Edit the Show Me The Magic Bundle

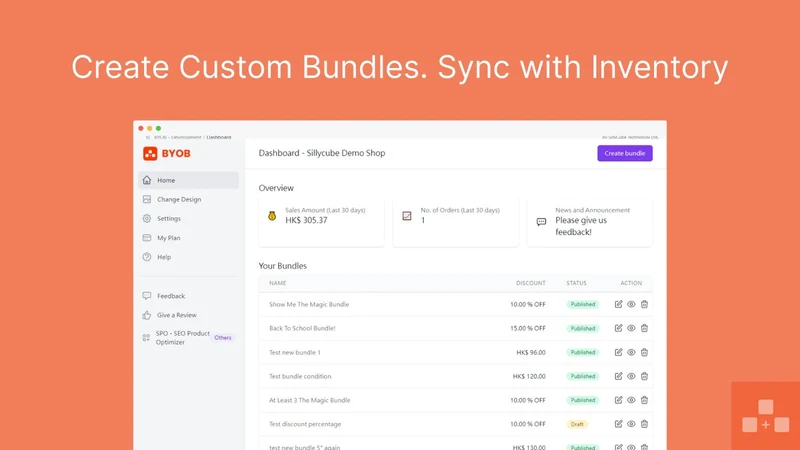(618, 304)
